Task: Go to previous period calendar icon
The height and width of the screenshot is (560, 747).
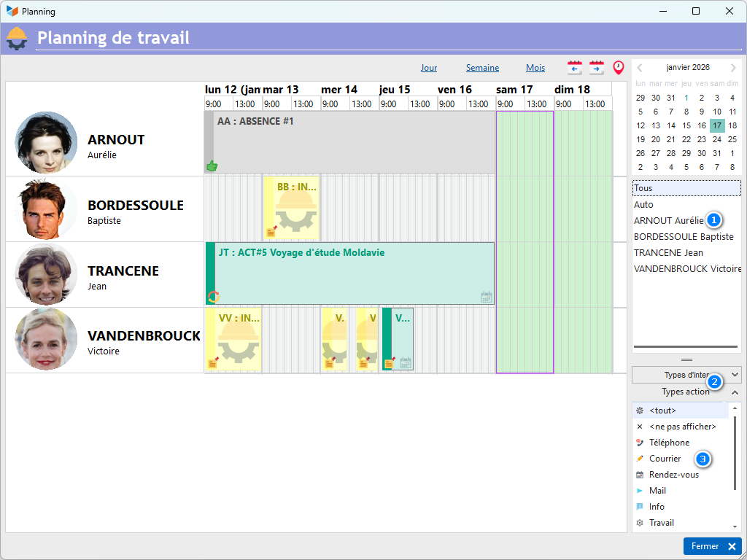Action: (575, 68)
